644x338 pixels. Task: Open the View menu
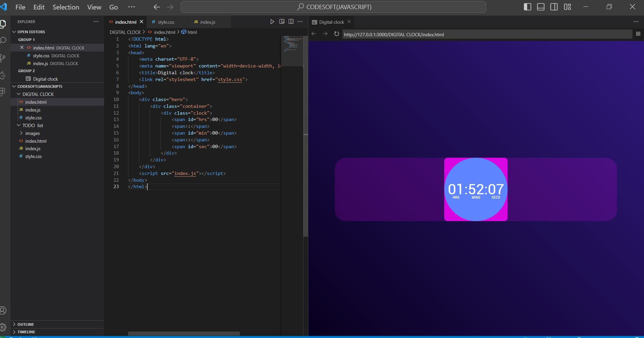pos(94,7)
